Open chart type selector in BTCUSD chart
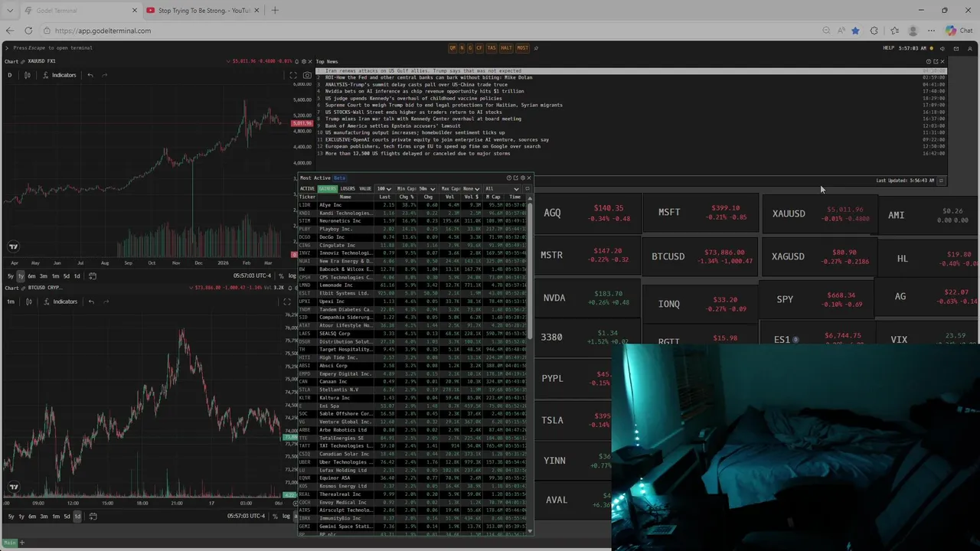 tap(29, 302)
